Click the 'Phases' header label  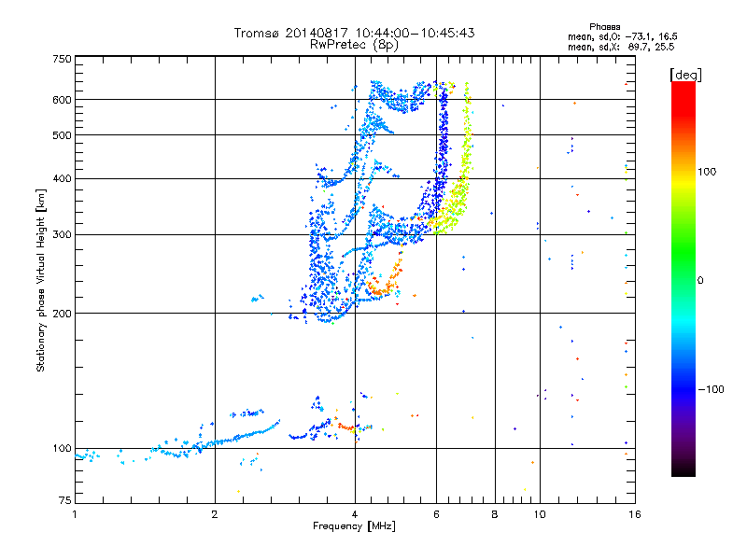click(604, 27)
